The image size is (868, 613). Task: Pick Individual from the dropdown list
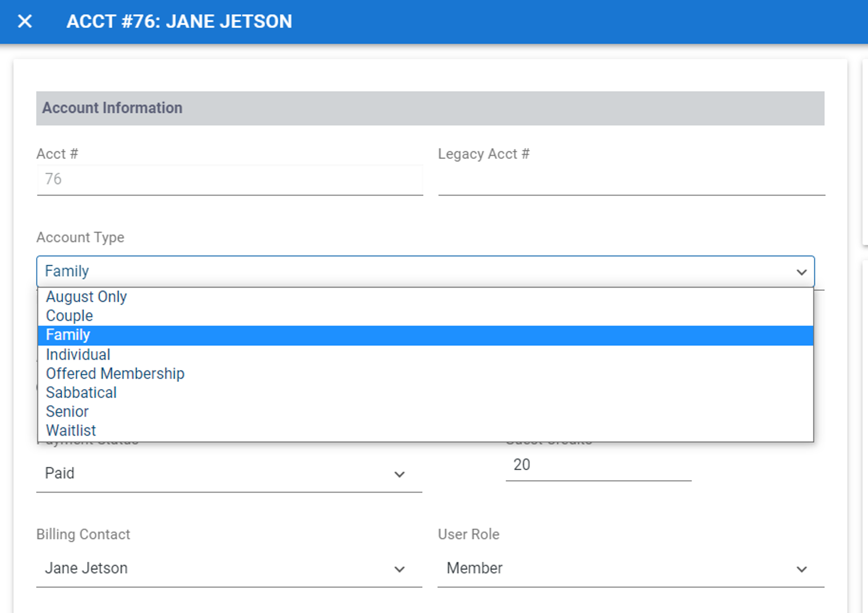[x=78, y=354]
